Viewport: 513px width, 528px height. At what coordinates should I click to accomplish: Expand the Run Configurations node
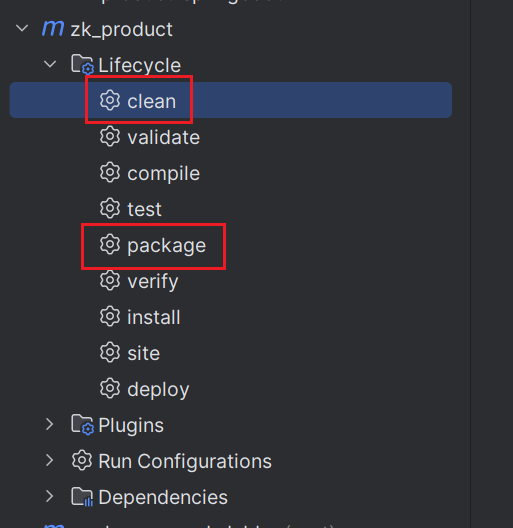(x=50, y=460)
